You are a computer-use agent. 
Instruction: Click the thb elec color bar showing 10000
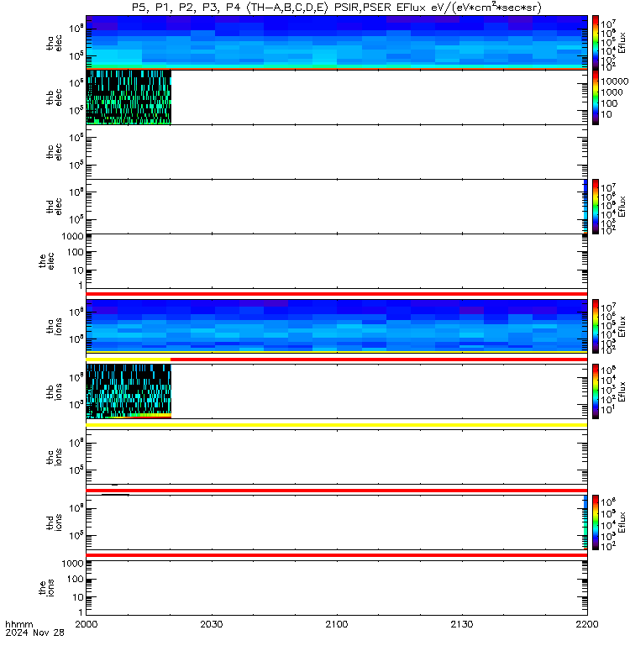point(596,97)
